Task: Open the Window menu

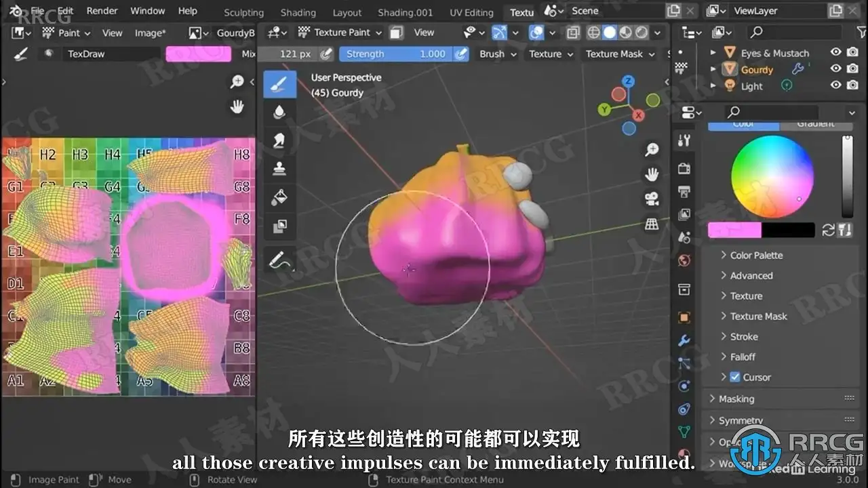Action: click(147, 11)
